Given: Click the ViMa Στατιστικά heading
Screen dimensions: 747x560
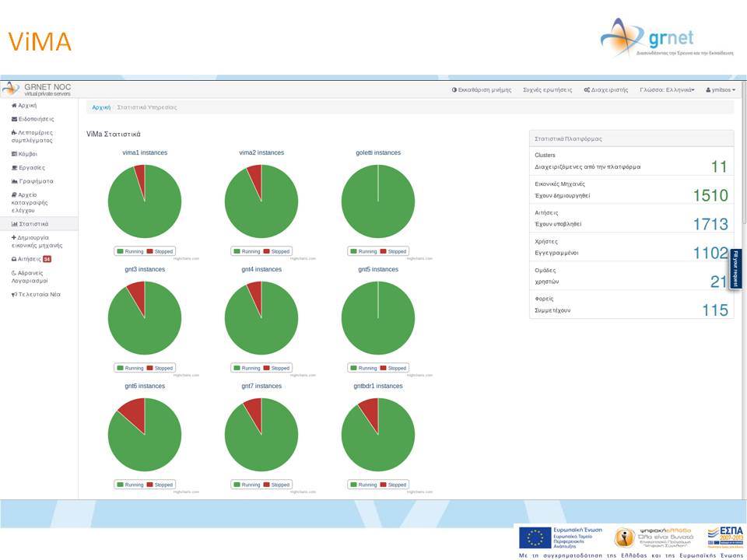Looking at the screenshot, I should 114,135.
